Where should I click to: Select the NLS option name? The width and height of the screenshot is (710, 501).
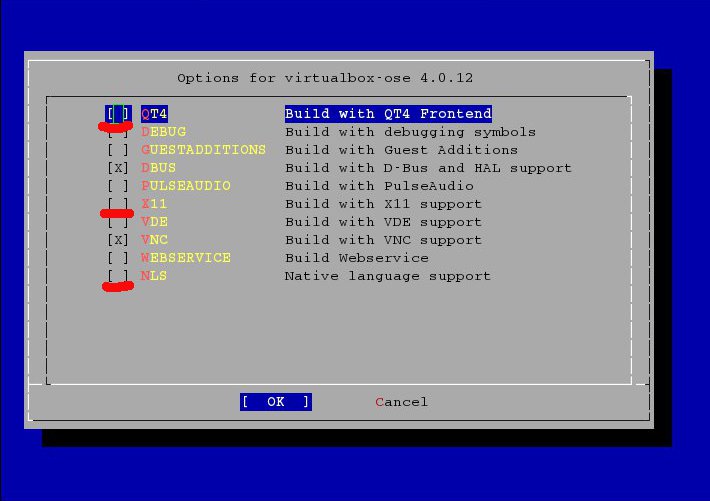tap(154, 276)
